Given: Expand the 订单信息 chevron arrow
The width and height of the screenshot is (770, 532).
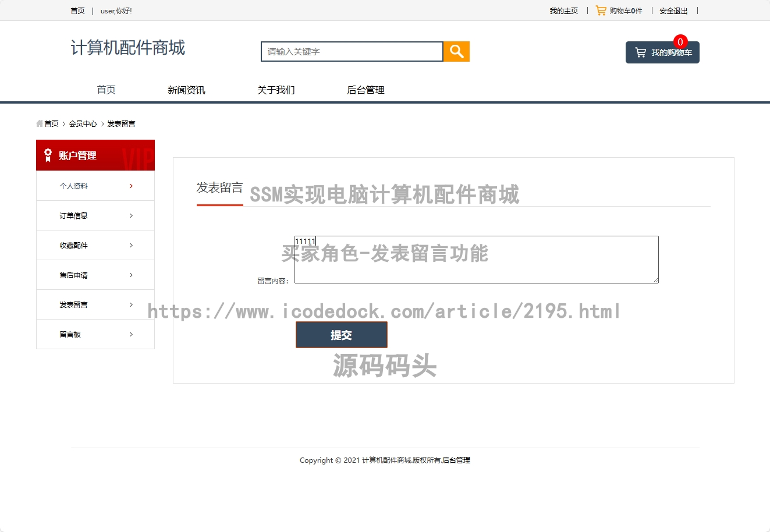Looking at the screenshot, I should coord(131,216).
